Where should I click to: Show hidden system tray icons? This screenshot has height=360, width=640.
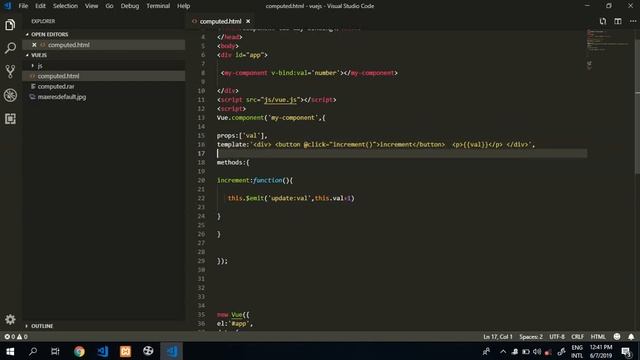pos(503,351)
